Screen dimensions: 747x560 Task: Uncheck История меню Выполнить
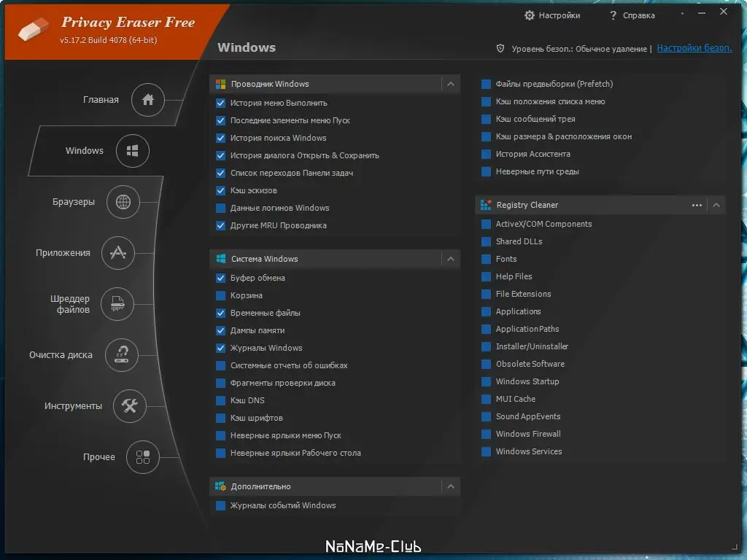(x=220, y=103)
